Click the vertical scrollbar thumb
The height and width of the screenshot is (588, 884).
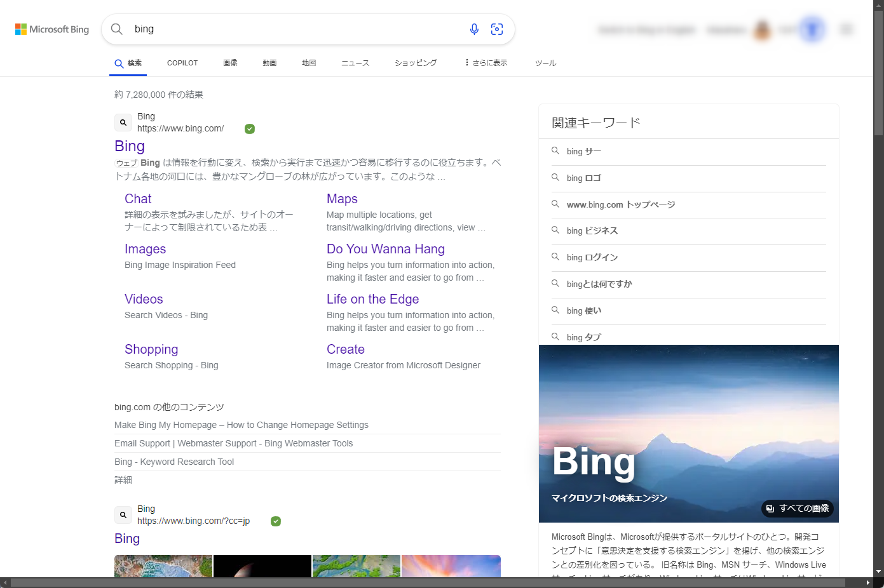click(x=878, y=73)
